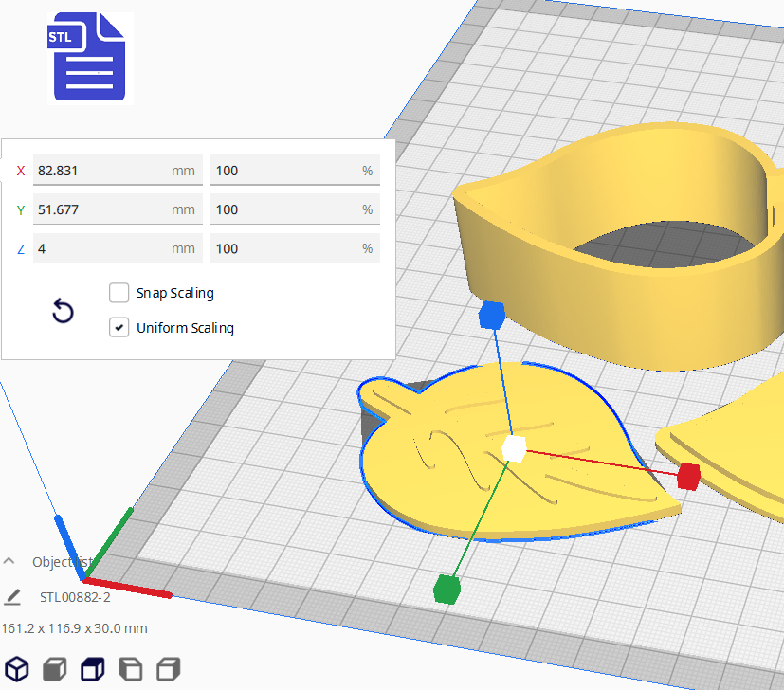Click the green Y-axis scale handle

(446, 589)
